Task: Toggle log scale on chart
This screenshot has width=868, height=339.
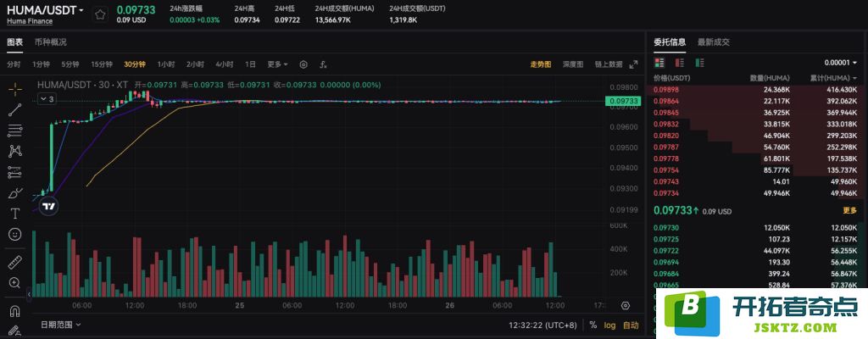Action: click(609, 325)
